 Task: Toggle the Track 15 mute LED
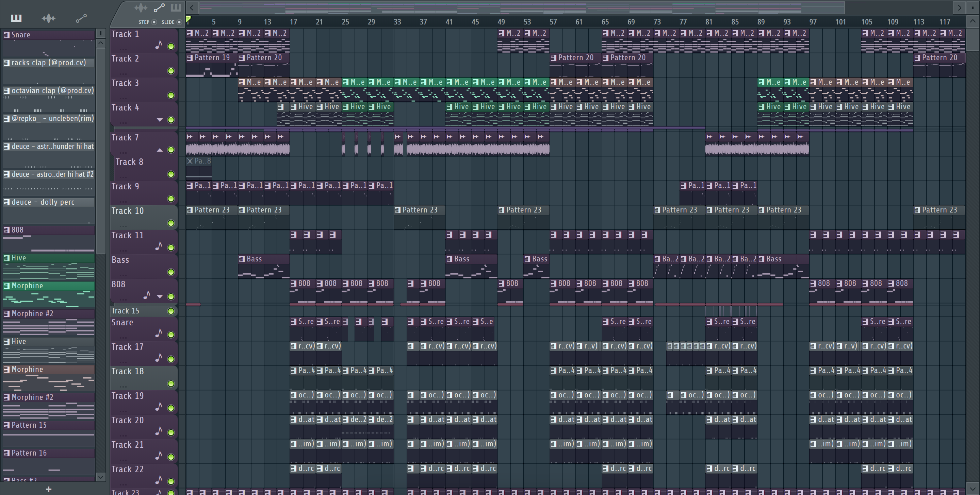pos(171,311)
